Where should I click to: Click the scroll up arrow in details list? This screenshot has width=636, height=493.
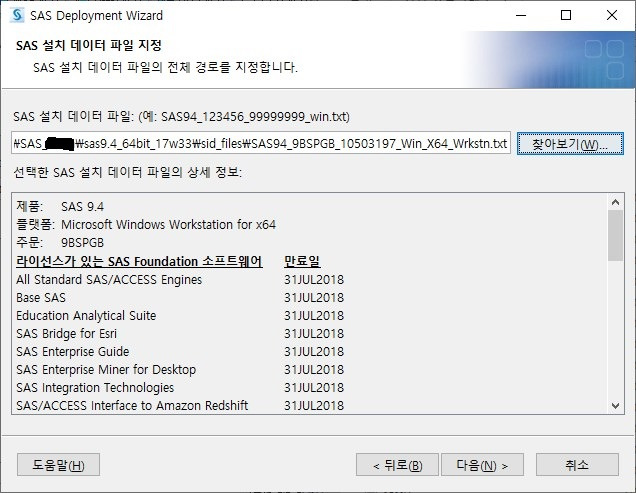click(x=615, y=202)
